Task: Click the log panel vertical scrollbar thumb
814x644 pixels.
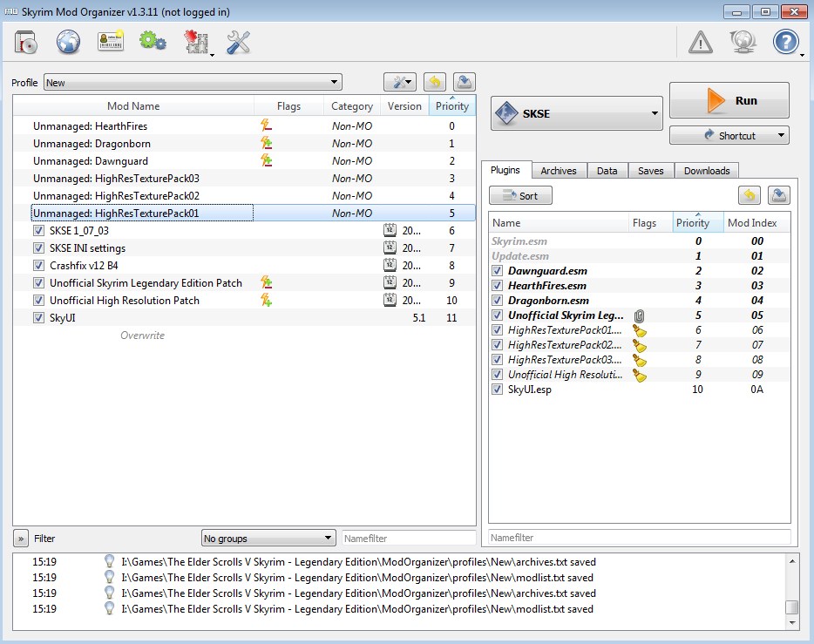Action: (791, 607)
